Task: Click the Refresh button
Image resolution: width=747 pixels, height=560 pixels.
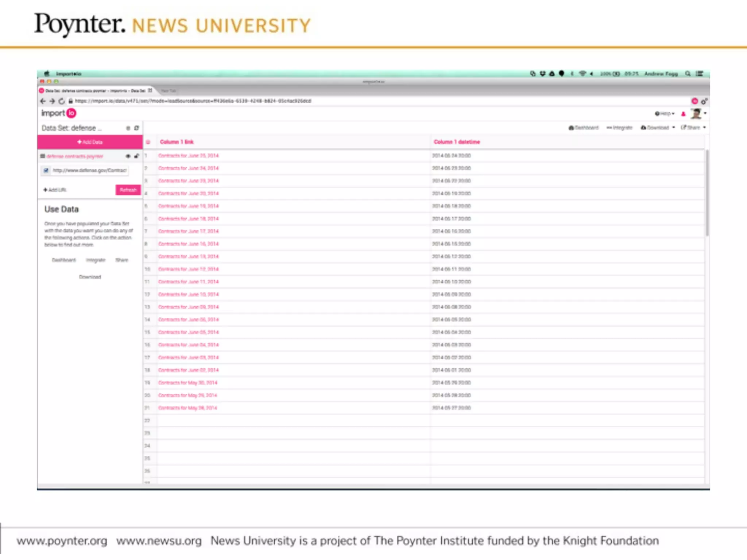Action: 128,190
